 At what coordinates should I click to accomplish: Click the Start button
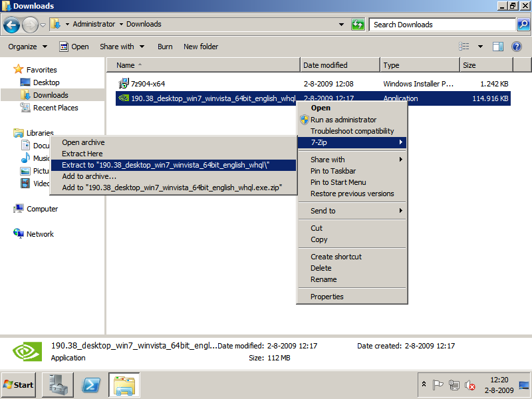coord(19,385)
